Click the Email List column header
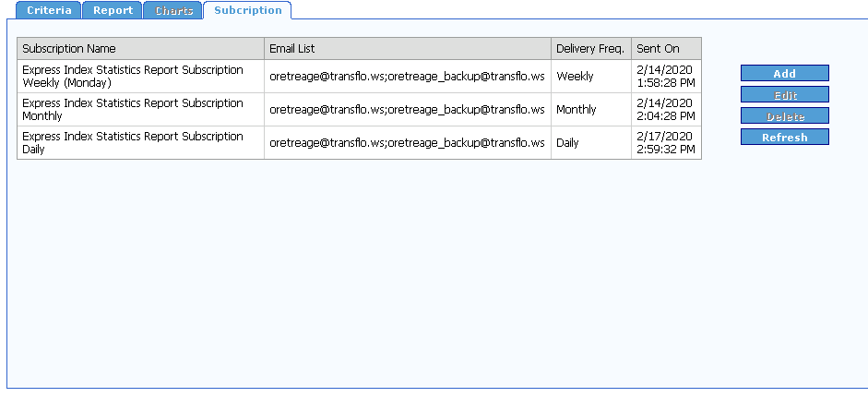Viewport: 868px width, 397px height. pyautogui.click(x=408, y=49)
